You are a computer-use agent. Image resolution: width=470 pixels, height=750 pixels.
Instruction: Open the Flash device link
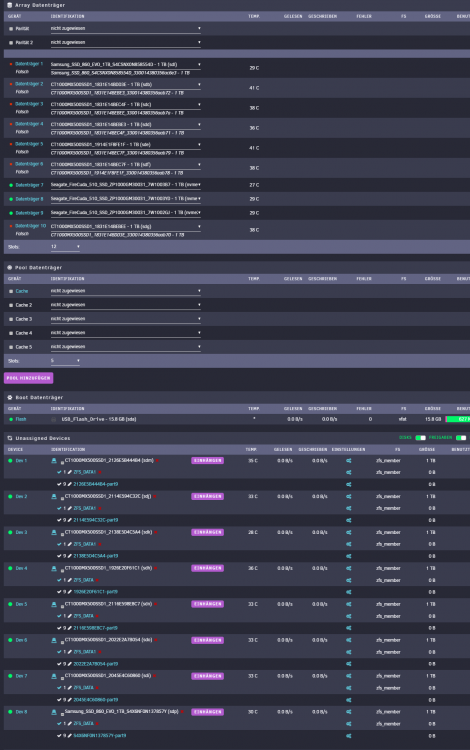pos(21,419)
